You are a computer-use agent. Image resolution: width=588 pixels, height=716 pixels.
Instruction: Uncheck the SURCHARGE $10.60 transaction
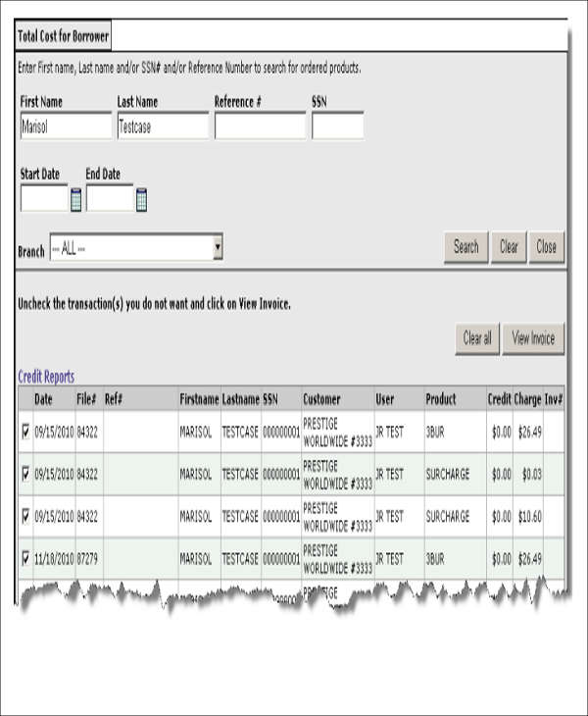[x=25, y=516]
